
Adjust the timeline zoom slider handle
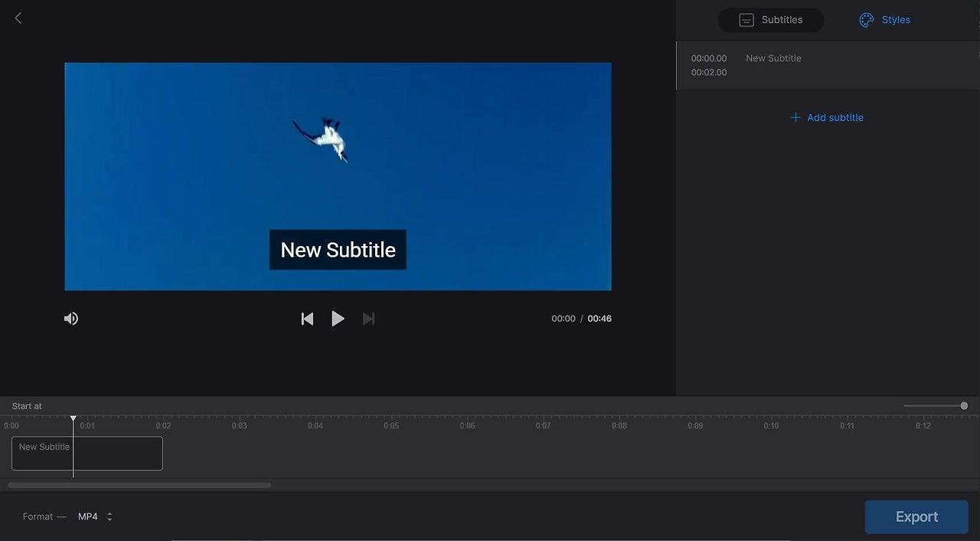964,405
